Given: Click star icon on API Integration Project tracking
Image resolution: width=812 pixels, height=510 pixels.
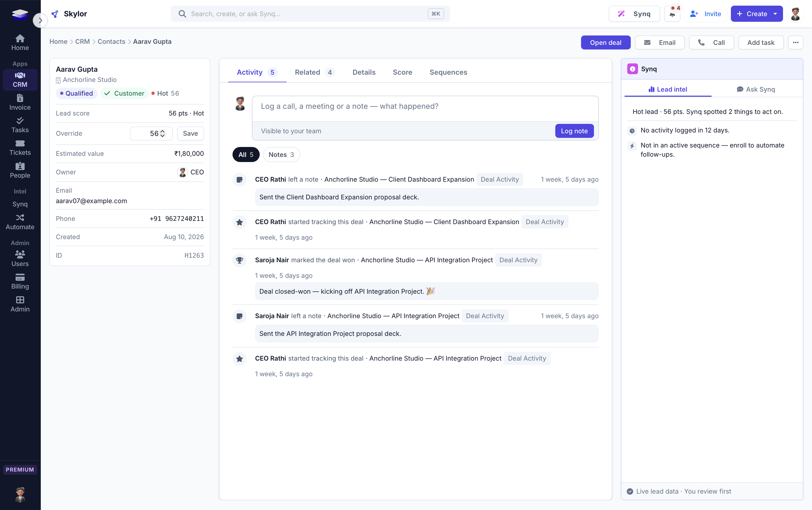Looking at the screenshot, I should (240, 359).
